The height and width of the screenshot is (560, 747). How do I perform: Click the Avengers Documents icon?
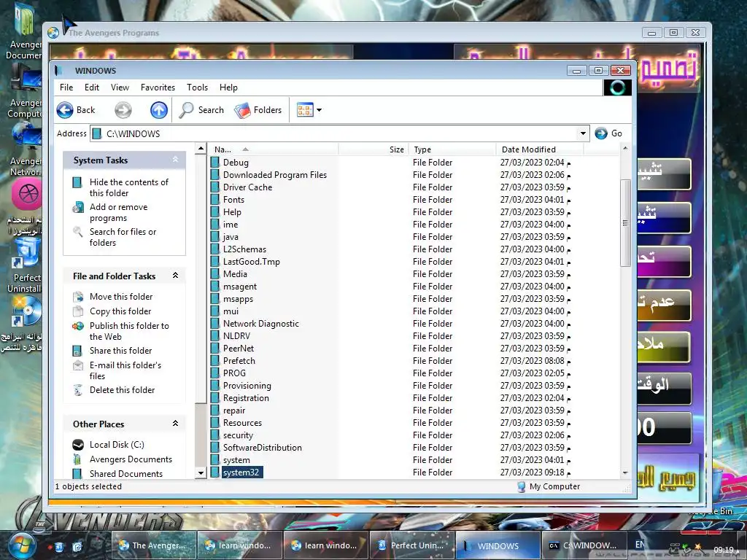coord(77,459)
